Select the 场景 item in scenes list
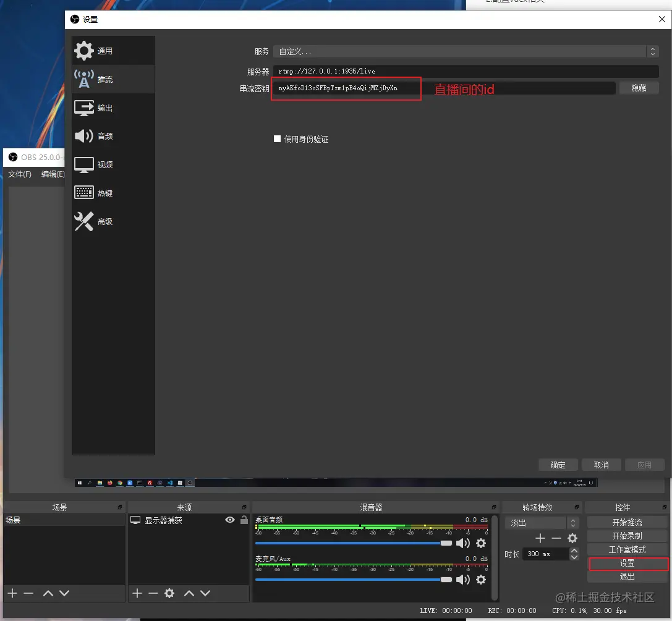Screen dimensions: 672x621 pyautogui.click(x=64, y=520)
